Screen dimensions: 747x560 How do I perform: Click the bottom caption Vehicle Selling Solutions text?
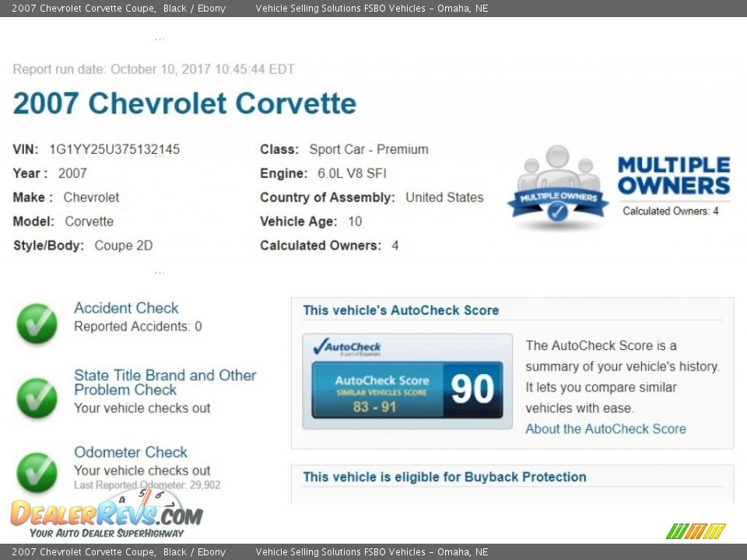[372, 552]
